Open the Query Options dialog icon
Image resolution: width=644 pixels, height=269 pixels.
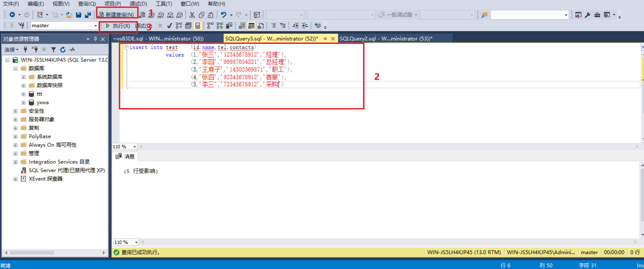(188, 26)
